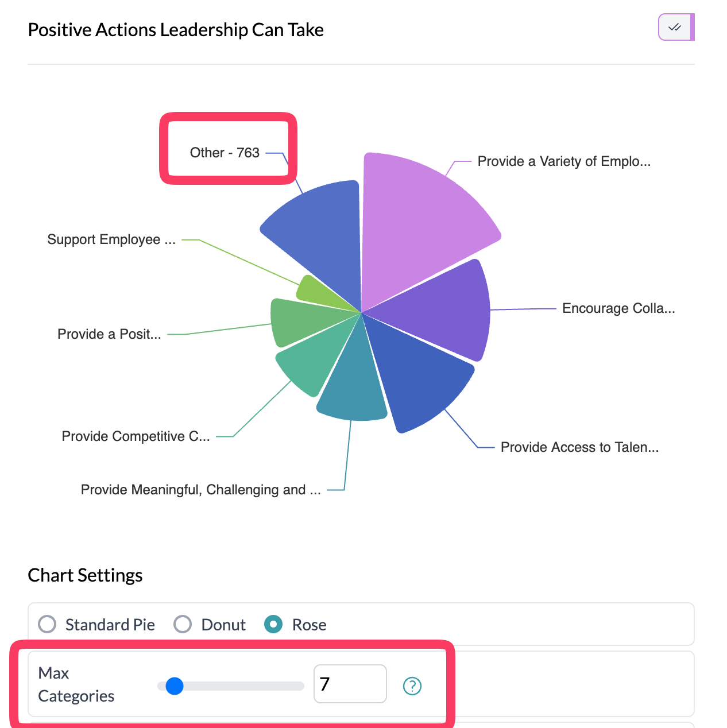The width and height of the screenshot is (727, 728).
Task: Select the Rose chart type
Action: [274, 624]
